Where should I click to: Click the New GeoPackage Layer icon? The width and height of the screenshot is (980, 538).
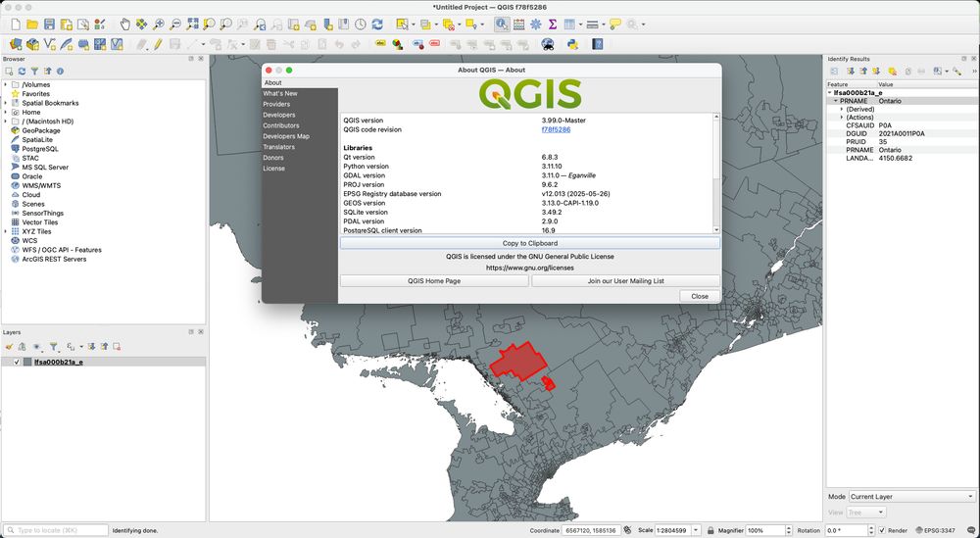pos(32,44)
